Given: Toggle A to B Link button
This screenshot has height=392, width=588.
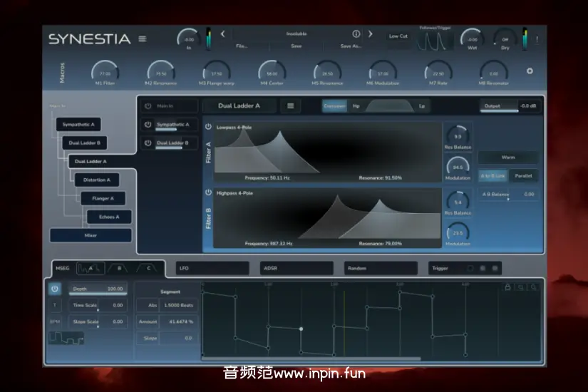Looking at the screenshot, I should (493, 175).
